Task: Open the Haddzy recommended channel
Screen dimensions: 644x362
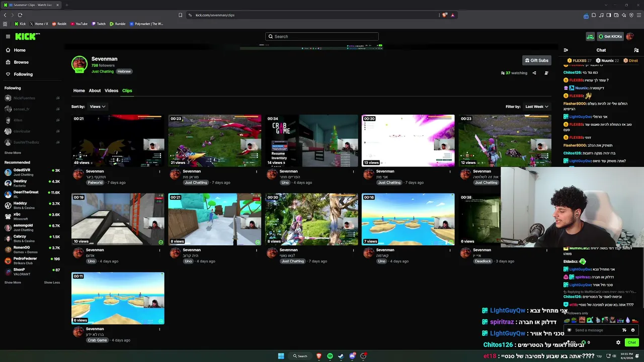Action: [x=32, y=206]
